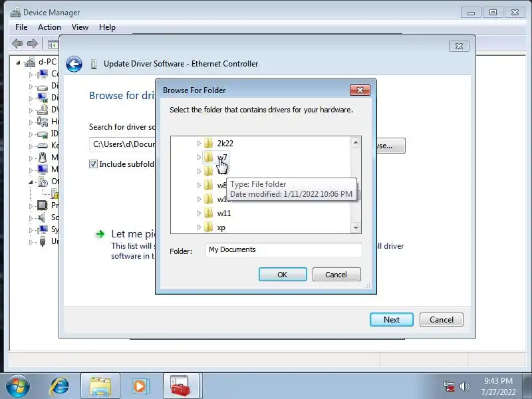Maximize the Device Manager window
Screen dimensions: 532x399
point(493,13)
